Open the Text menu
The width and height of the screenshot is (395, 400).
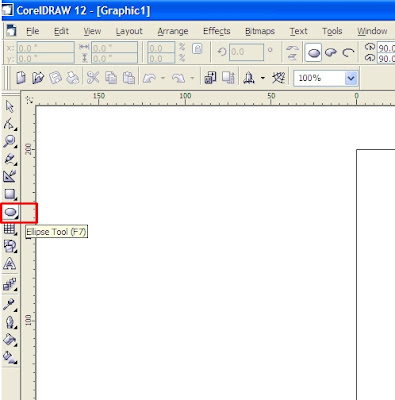click(298, 31)
